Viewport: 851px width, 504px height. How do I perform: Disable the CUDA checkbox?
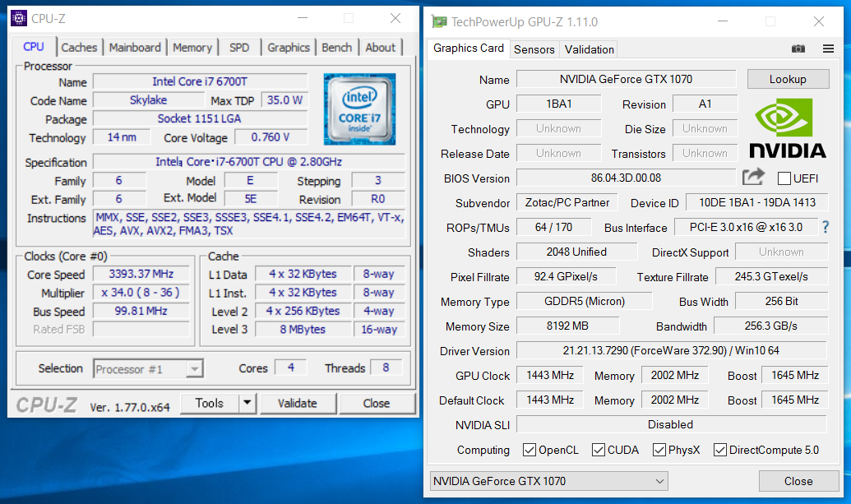[x=599, y=450]
